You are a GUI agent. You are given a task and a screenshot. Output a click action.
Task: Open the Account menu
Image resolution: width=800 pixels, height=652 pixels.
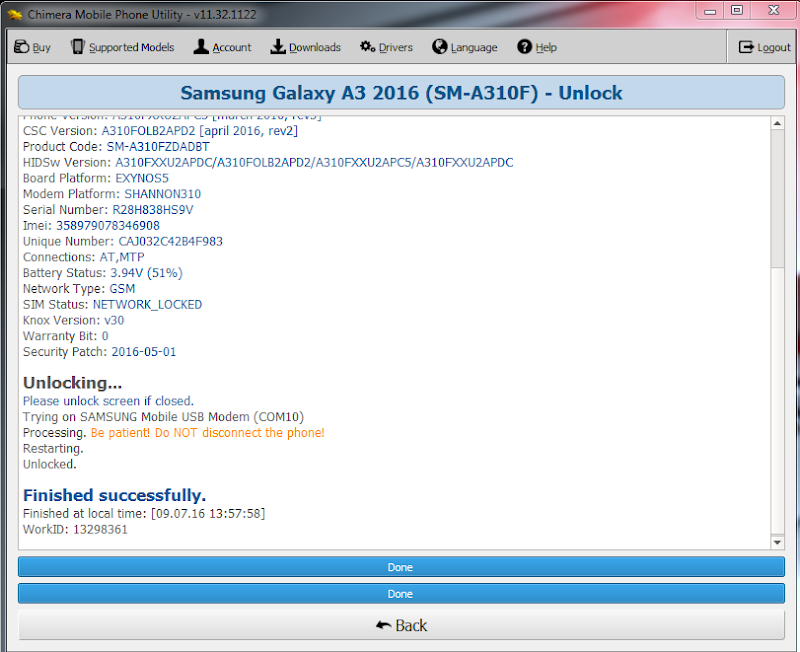coord(232,47)
